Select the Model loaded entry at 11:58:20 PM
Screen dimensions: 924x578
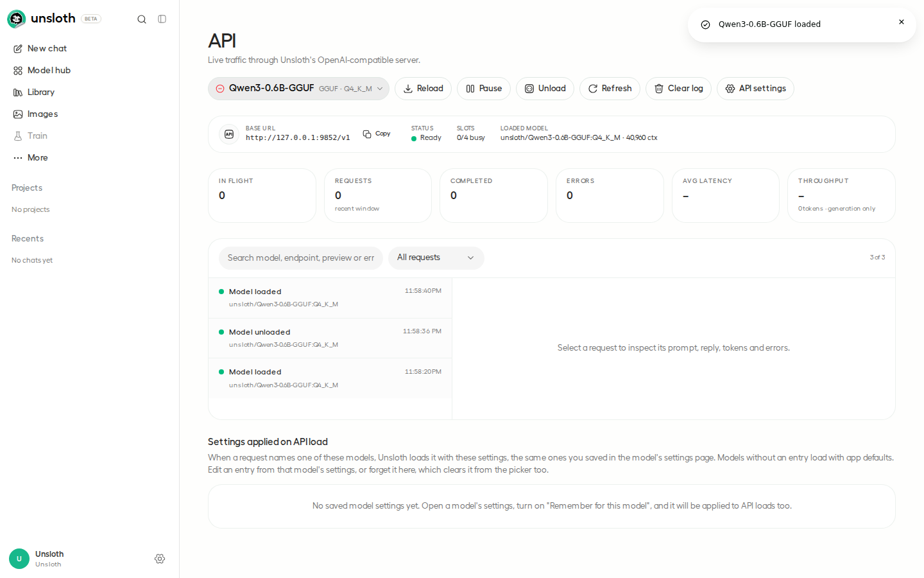click(330, 378)
